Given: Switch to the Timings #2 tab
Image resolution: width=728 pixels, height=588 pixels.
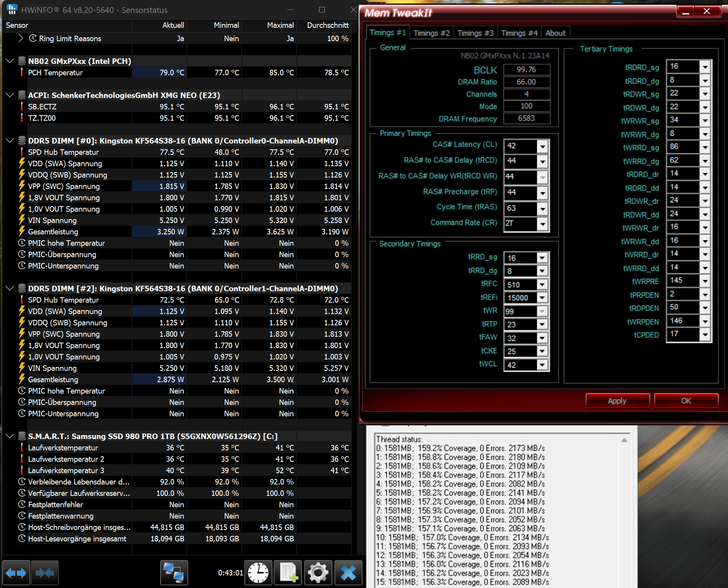Looking at the screenshot, I should [x=431, y=33].
